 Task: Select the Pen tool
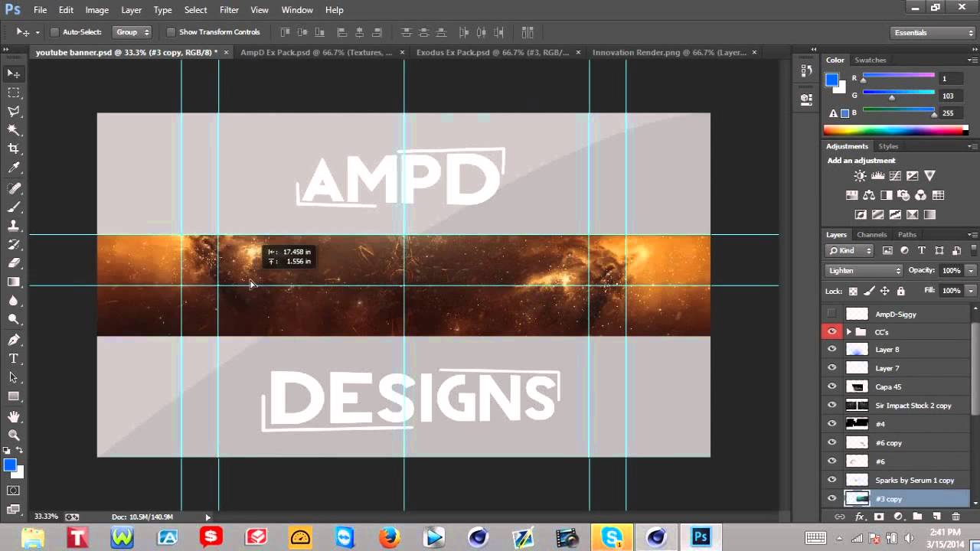[x=14, y=340]
